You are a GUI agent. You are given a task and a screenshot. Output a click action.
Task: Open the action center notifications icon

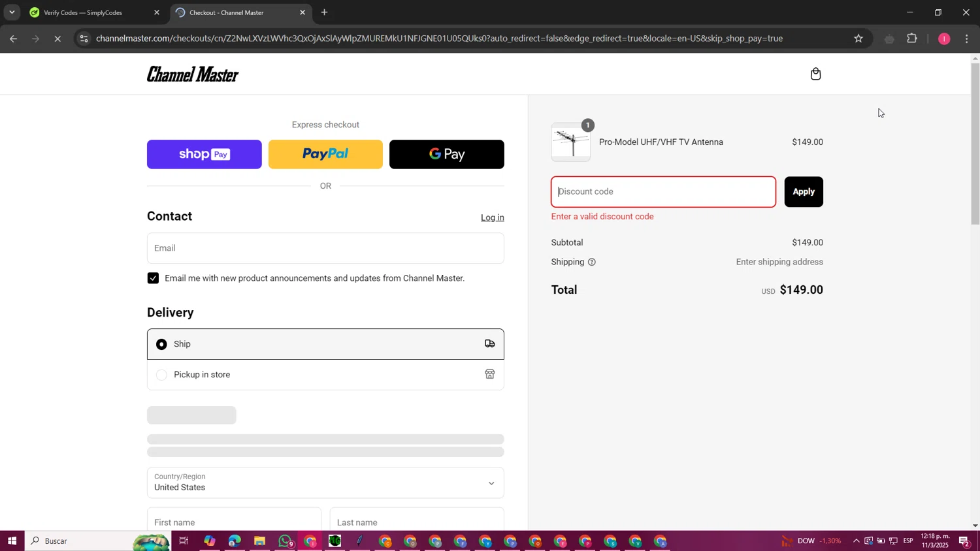pyautogui.click(x=964, y=541)
